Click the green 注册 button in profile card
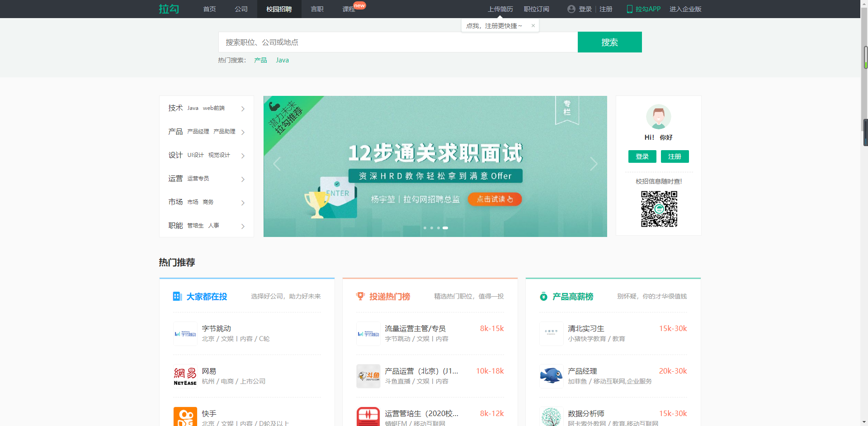Viewport: 868px width, 426px height. (675, 156)
